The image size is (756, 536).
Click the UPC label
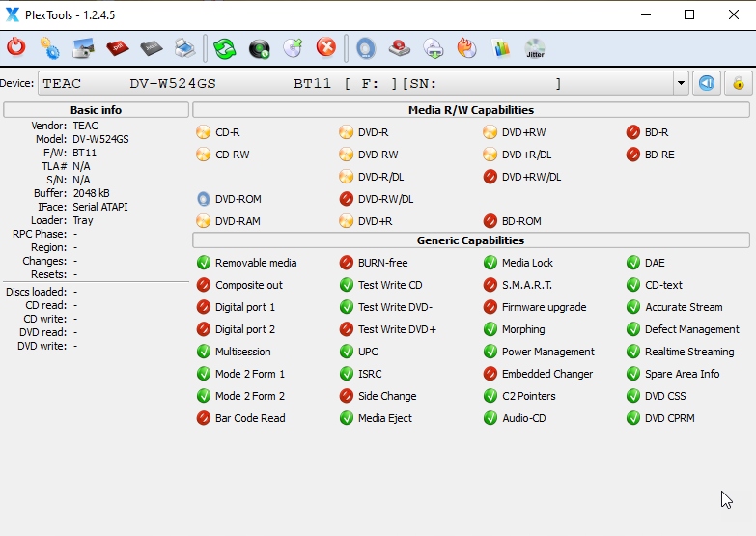point(368,352)
